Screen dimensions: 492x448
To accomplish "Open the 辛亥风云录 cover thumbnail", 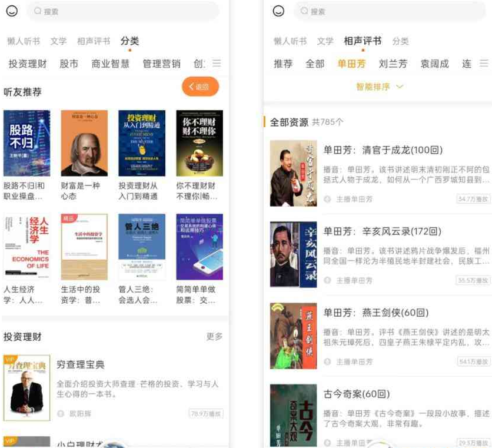I will tap(294, 254).
